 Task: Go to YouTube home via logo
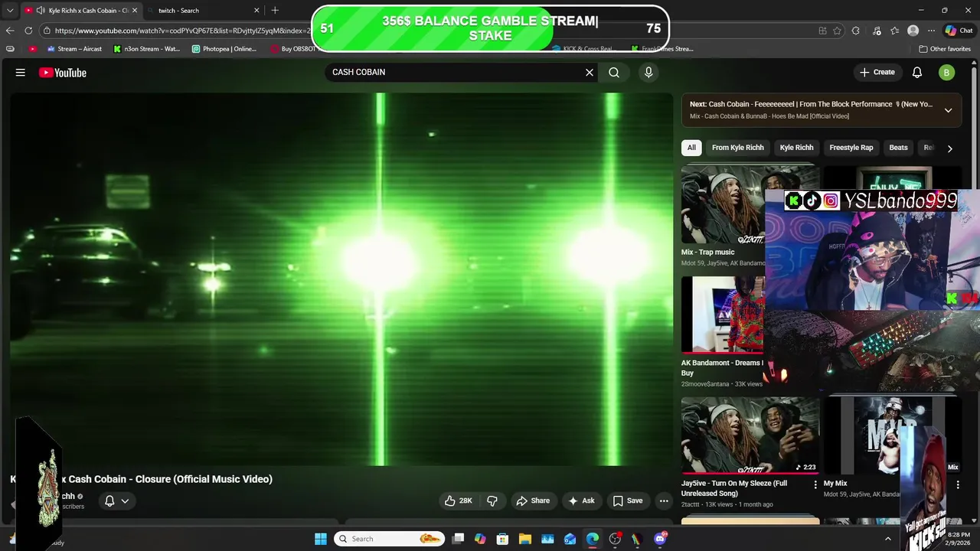[x=63, y=73]
